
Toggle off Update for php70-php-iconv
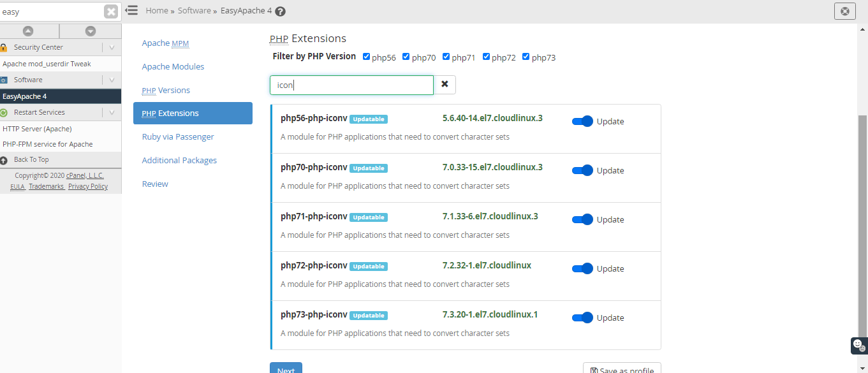pyautogui.click(x=582, y=170)
